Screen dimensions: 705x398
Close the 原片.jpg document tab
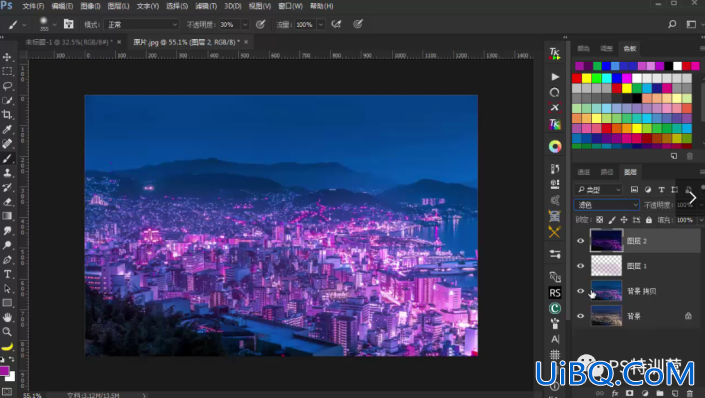coord(246,42)
